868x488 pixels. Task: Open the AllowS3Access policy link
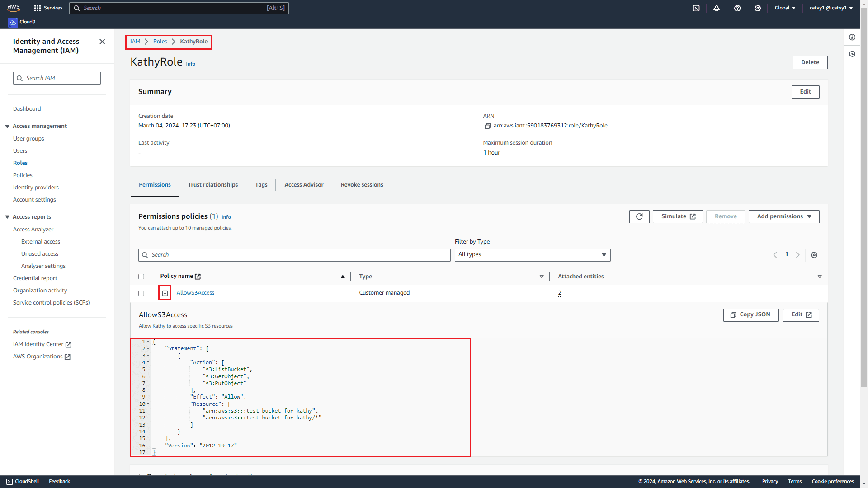click(x=195, y=293)
